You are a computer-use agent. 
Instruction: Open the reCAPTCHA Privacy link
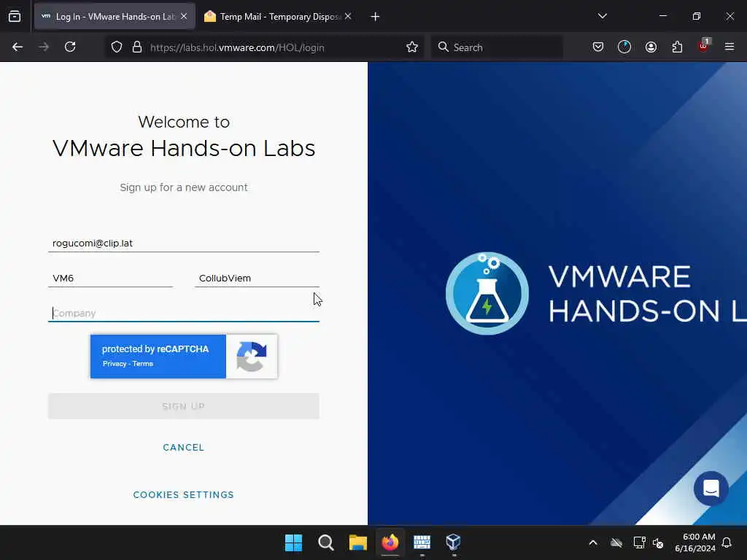115,364
